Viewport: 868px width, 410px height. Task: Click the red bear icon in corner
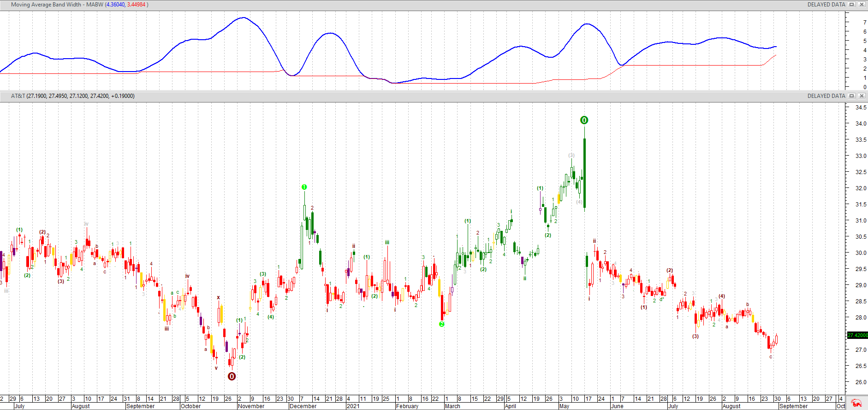click(856, 403)
